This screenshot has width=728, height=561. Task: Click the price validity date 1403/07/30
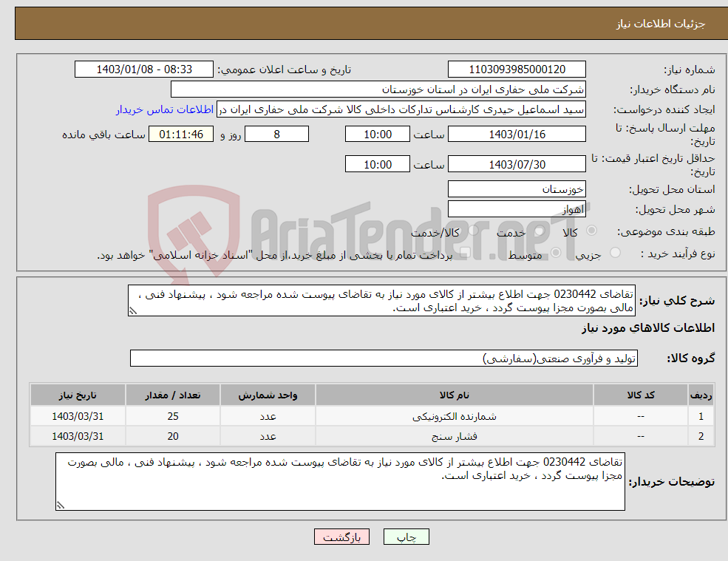coord(517,164)
